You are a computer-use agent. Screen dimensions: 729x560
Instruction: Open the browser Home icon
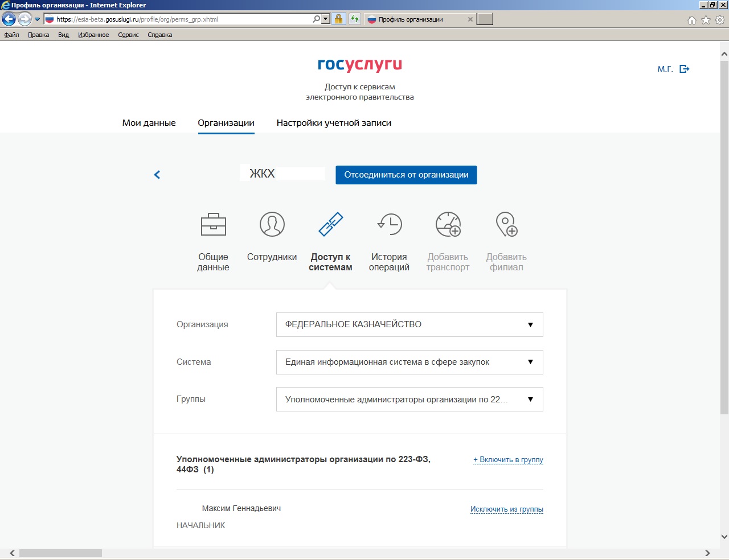click(691, 20)
